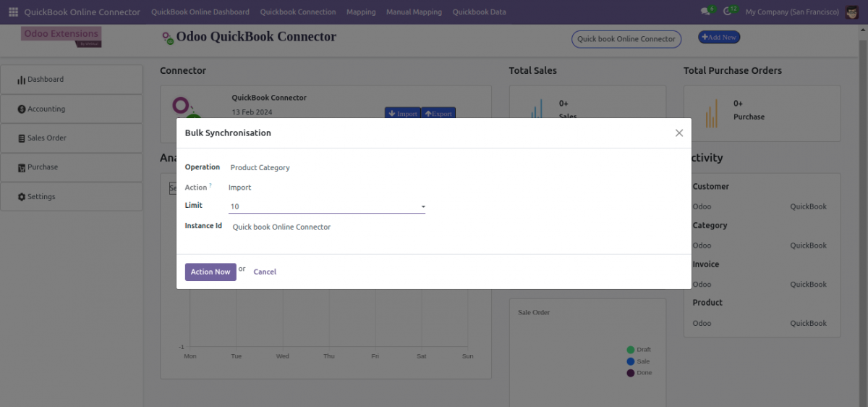This screenshot has width=868, height=407.
Task: Open the Quickbook Data menu
Action: 479,12
